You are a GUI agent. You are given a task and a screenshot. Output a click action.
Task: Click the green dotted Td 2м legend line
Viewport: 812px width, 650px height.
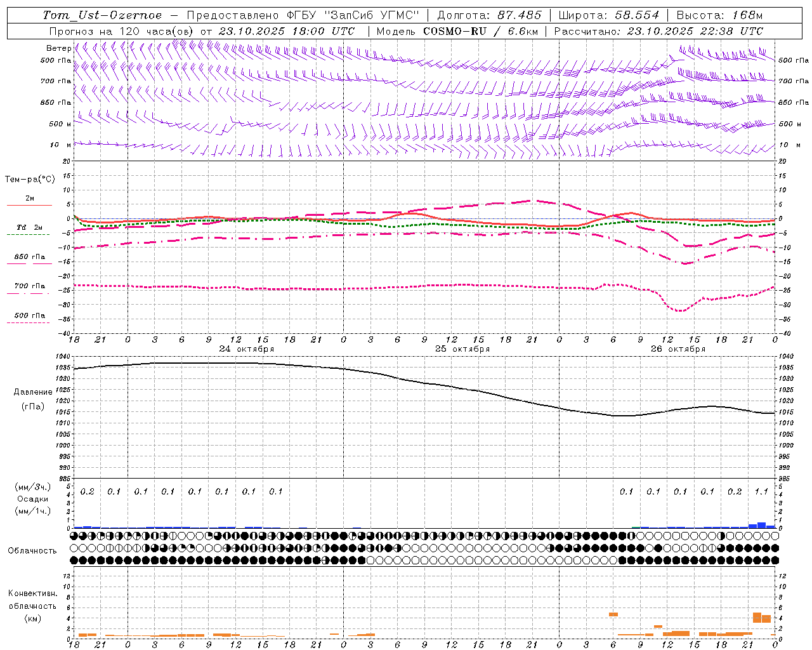pyautogui.click(x=29, y=235)
